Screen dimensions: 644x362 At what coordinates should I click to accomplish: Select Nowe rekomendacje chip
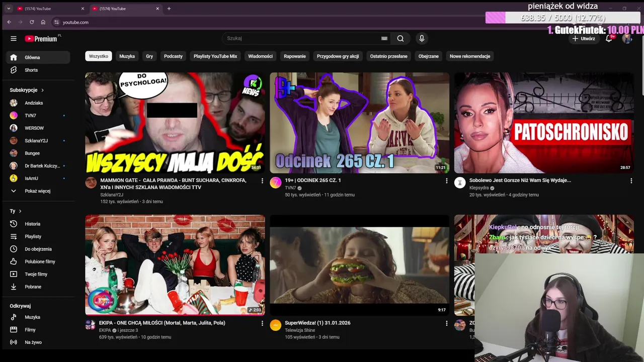470,56
